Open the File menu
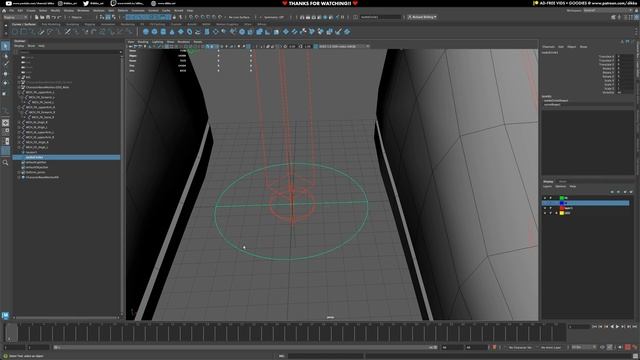 11,11
